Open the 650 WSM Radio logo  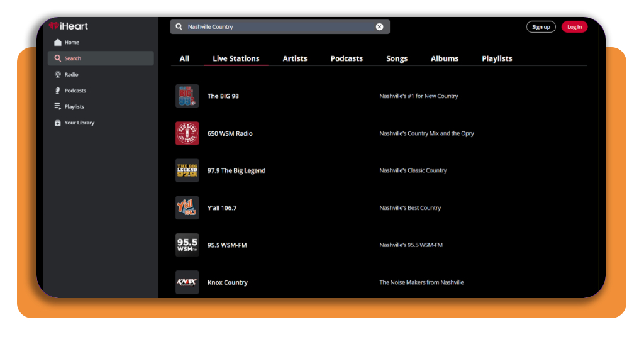[x=187, y=133]
